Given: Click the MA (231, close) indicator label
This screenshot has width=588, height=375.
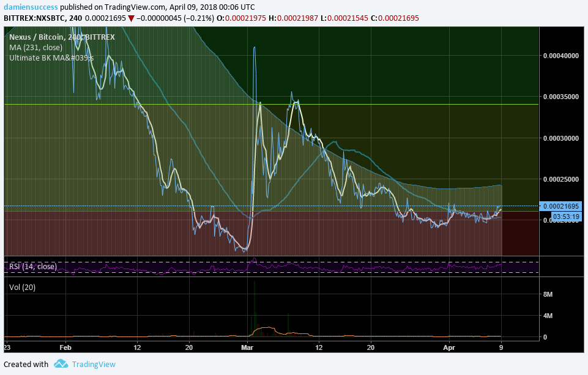Looking at the screenshot, I should [x=35, y=47].
